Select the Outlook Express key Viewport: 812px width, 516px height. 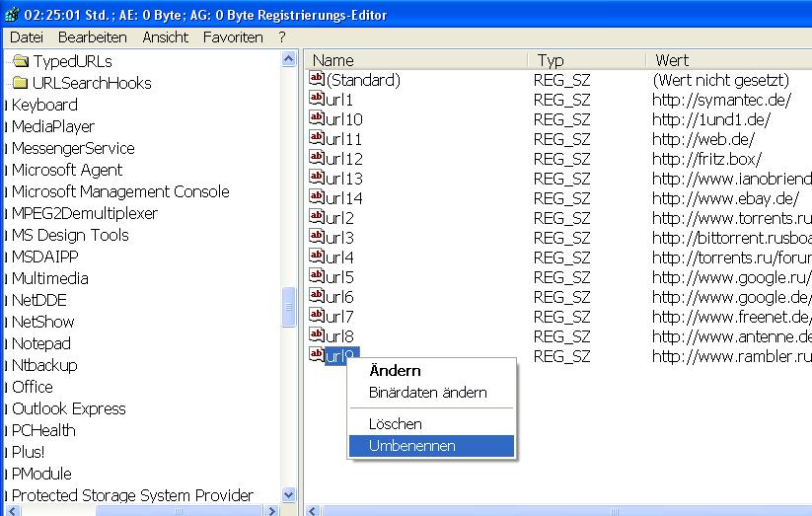[68, 408]
